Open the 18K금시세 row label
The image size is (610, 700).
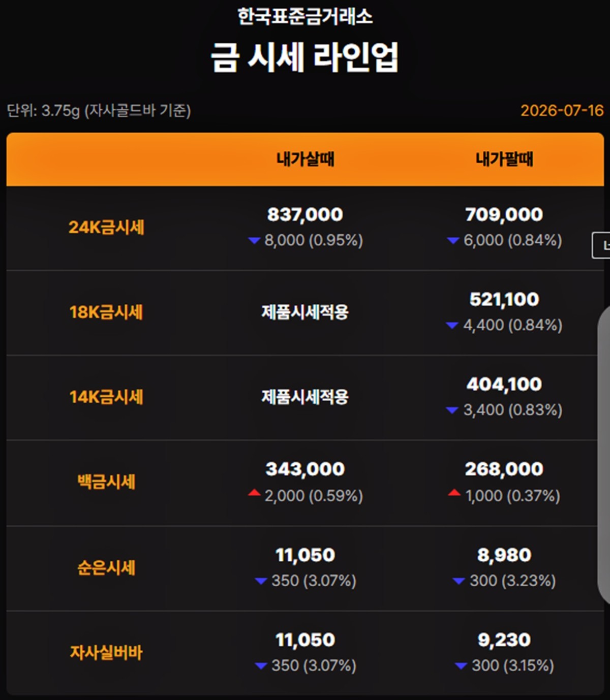click(x=106, y=312)
